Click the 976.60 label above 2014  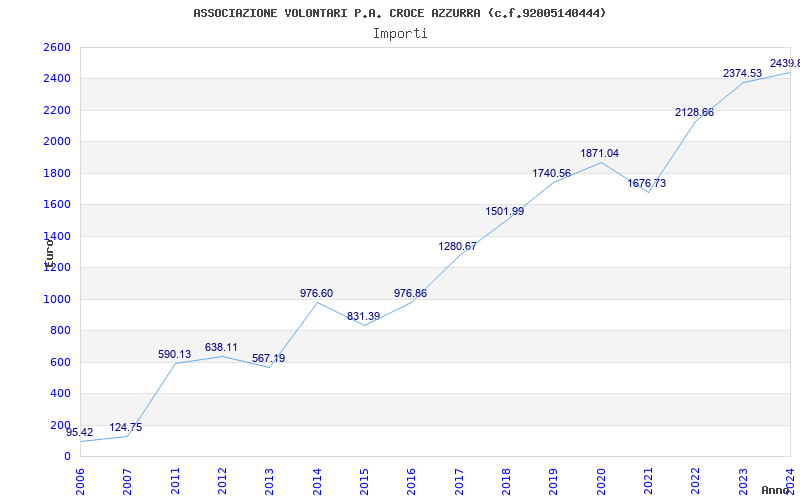tap(316, 293)
